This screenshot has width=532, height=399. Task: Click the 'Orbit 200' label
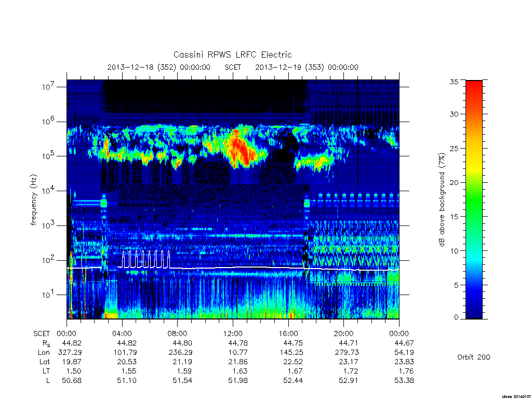pos(474,357)
